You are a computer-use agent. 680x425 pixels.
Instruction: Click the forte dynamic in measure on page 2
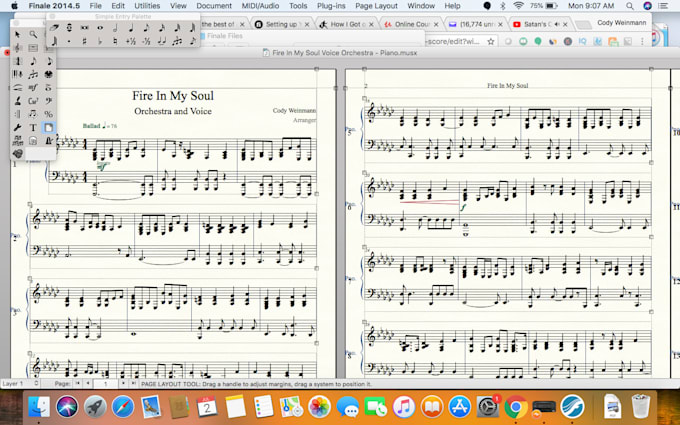(x=463, y=208)
